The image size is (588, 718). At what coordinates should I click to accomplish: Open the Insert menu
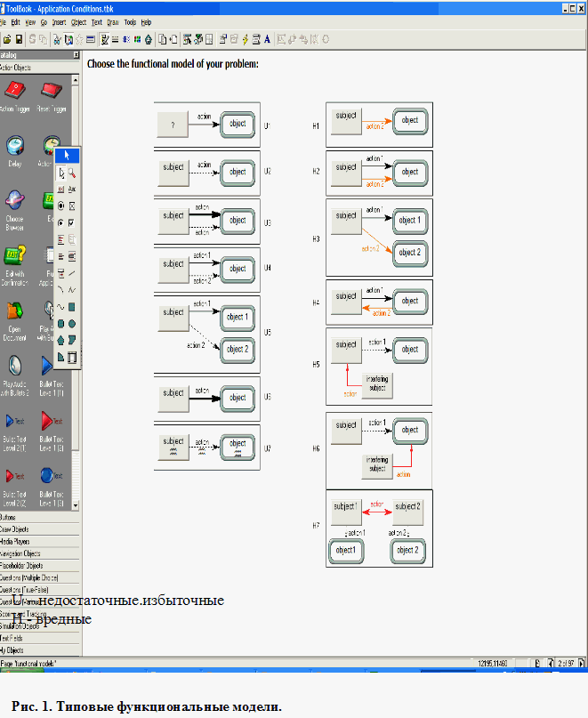tap(59, 22)
